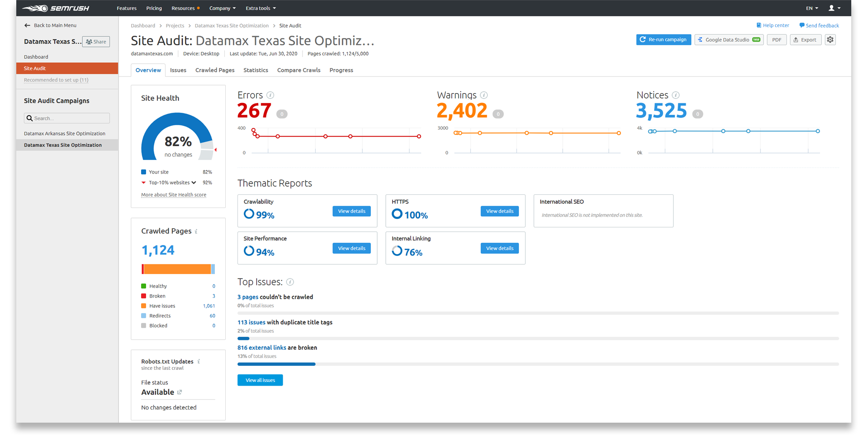Image resolution: width=868 pixels, height=448 pixels.
Task: Open the EN language dropdown
Action: click(x=811, y=8)
